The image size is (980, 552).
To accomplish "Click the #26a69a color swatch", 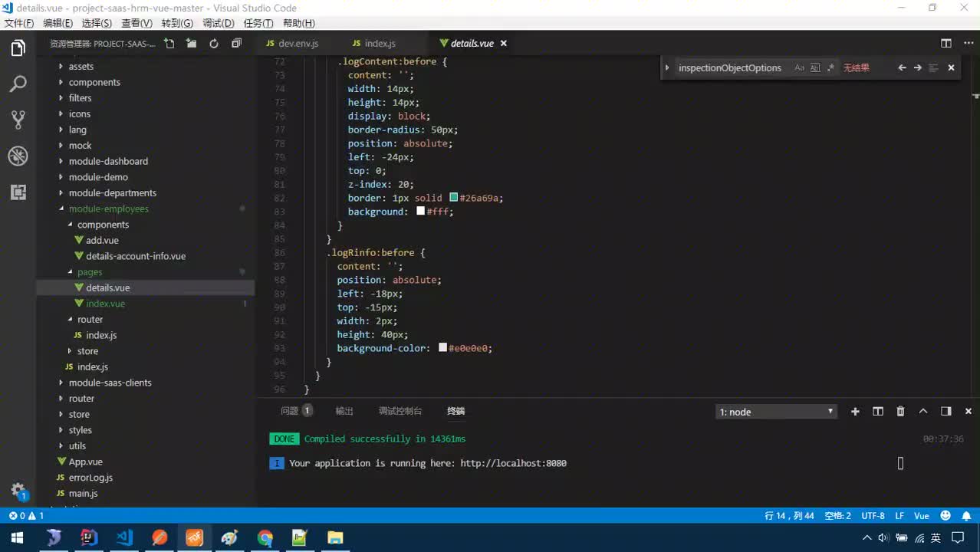I will pos(453,198).
